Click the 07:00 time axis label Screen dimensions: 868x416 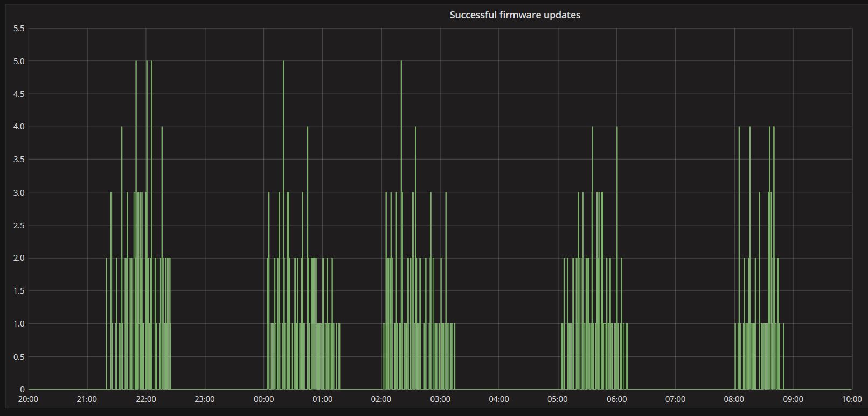tap(675, 399)
